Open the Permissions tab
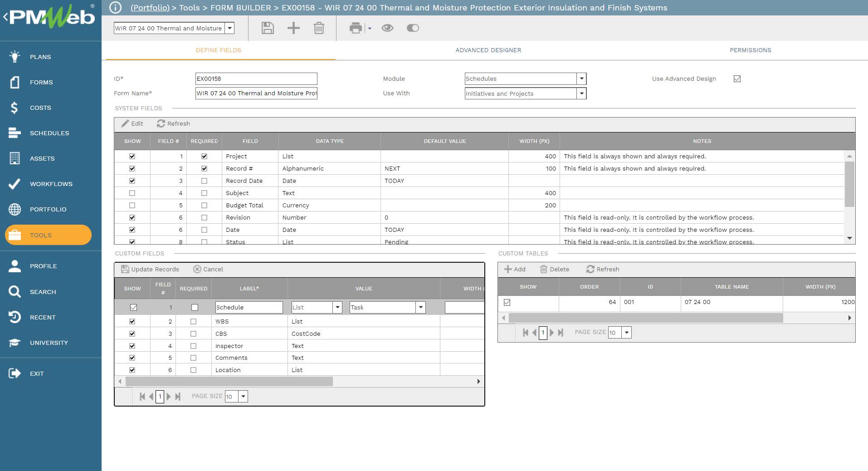This screenshot has height=471, width=868. (x=750, y=50)
